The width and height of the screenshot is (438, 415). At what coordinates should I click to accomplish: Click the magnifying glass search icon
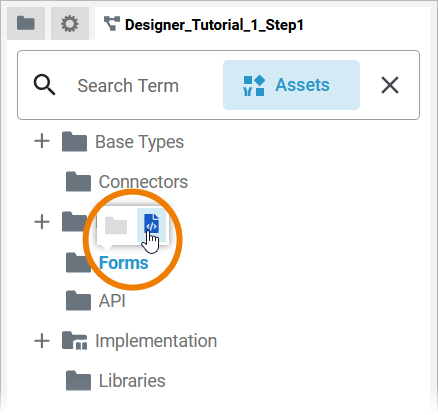(44, 85)
